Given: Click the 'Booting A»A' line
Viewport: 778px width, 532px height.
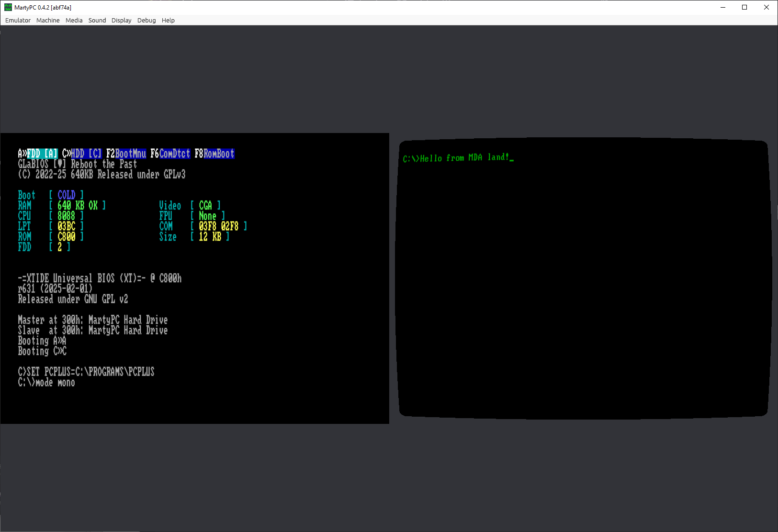Looking at the screenshot, I should coord(42,341).
